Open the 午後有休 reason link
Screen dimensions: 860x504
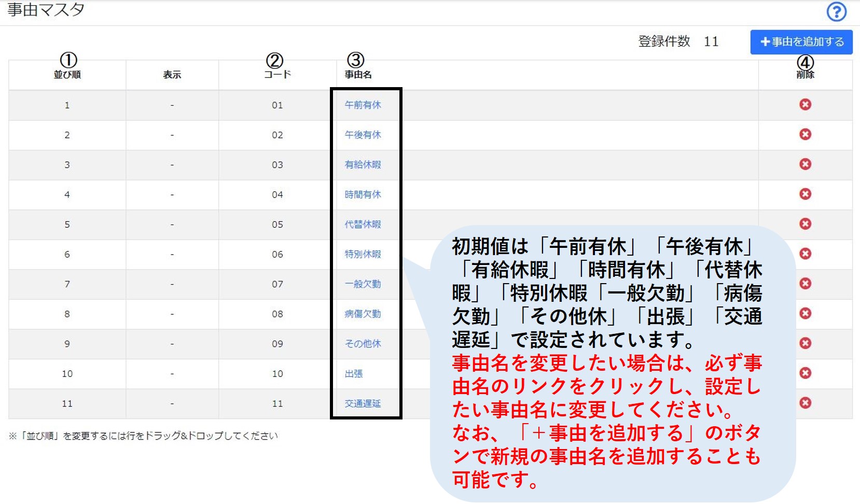pyautogui.click(x=363, y=135)
